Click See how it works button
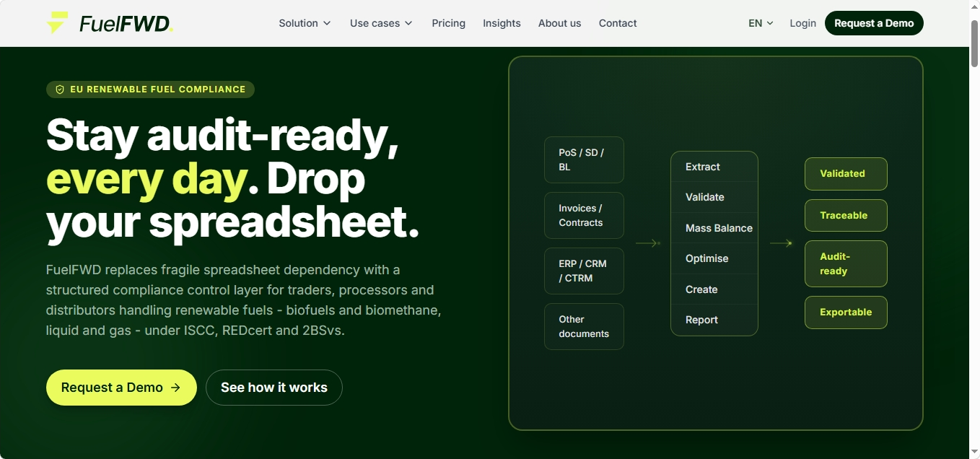 (x=274, y=388)
